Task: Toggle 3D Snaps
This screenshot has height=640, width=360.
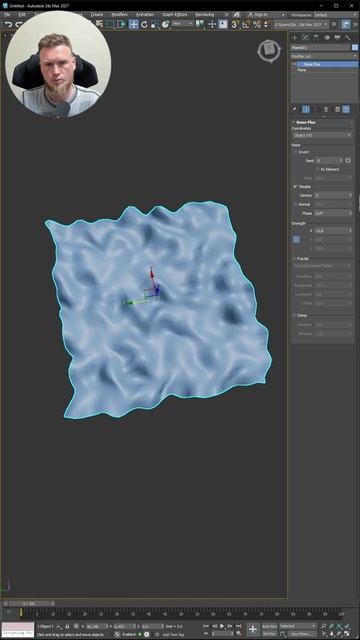Action: (x=236, y=24)
